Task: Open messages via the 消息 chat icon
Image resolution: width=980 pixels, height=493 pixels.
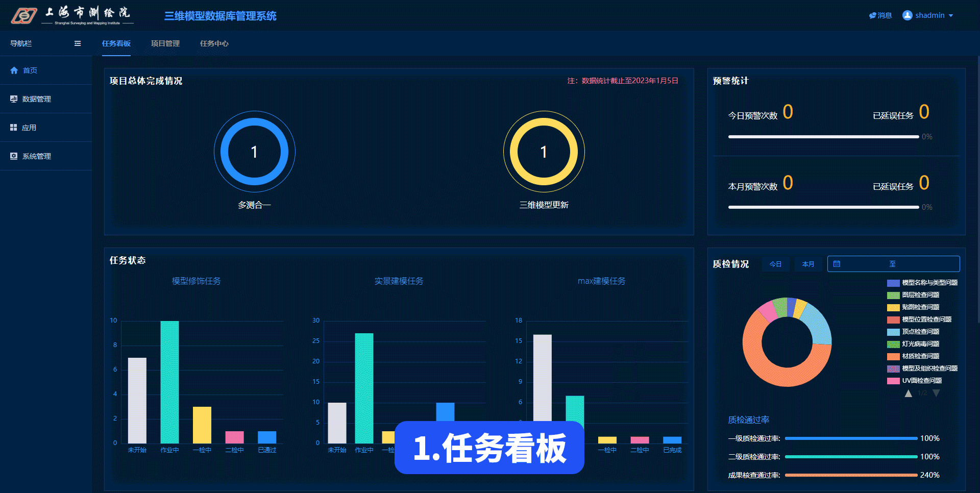Action: [873, 16]
